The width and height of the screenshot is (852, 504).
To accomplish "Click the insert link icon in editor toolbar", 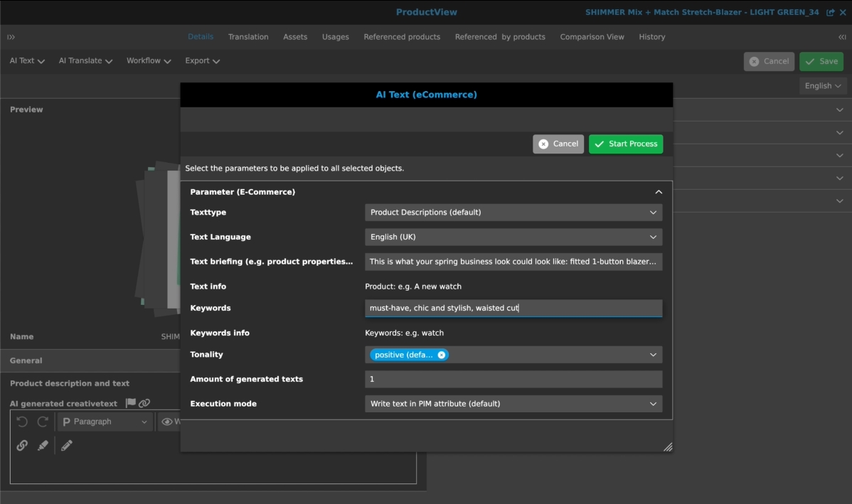I will (22, 446).
